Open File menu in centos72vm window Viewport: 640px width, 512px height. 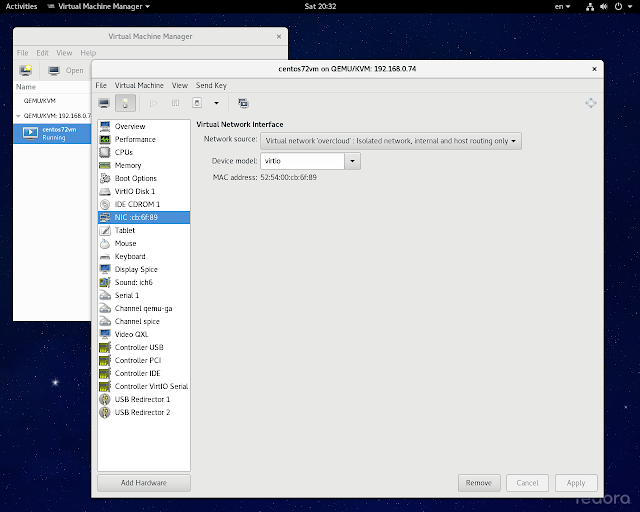[101, 85]
